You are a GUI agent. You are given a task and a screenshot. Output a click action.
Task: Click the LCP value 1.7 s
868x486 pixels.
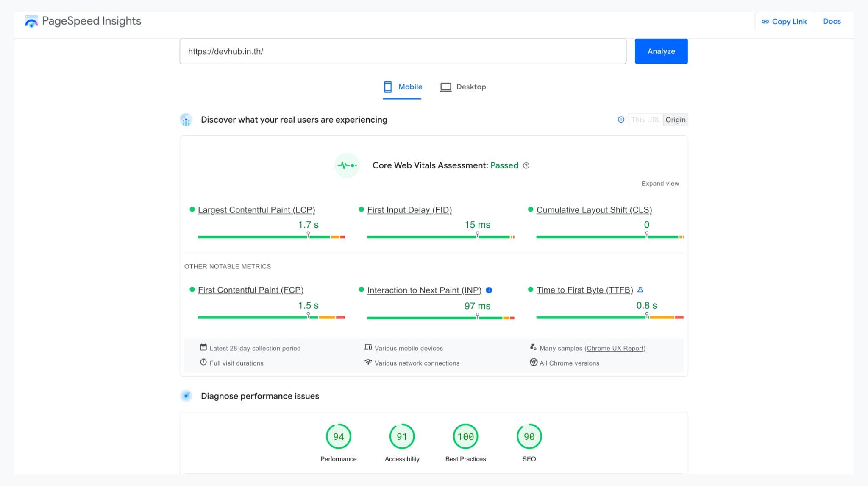[308, 225]
